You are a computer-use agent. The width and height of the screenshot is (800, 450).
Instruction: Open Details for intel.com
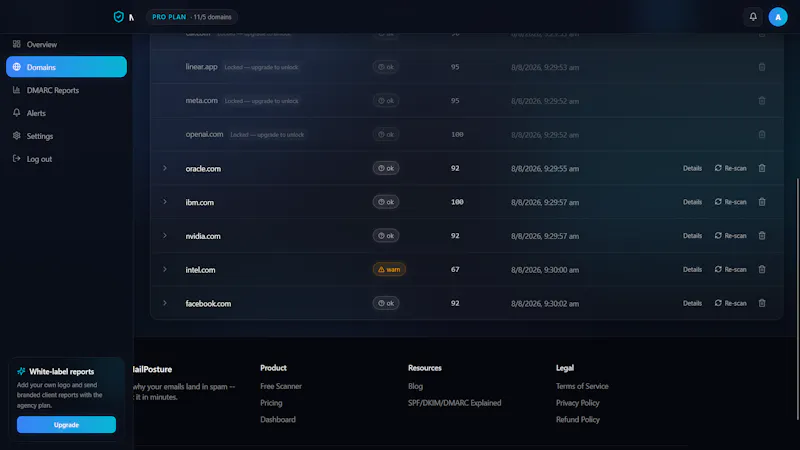tap(692, 269)
